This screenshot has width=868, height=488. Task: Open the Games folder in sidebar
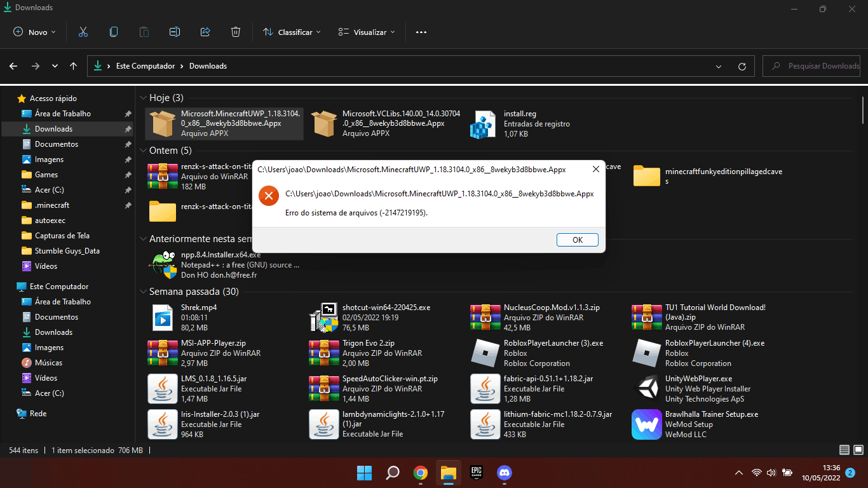46,175
